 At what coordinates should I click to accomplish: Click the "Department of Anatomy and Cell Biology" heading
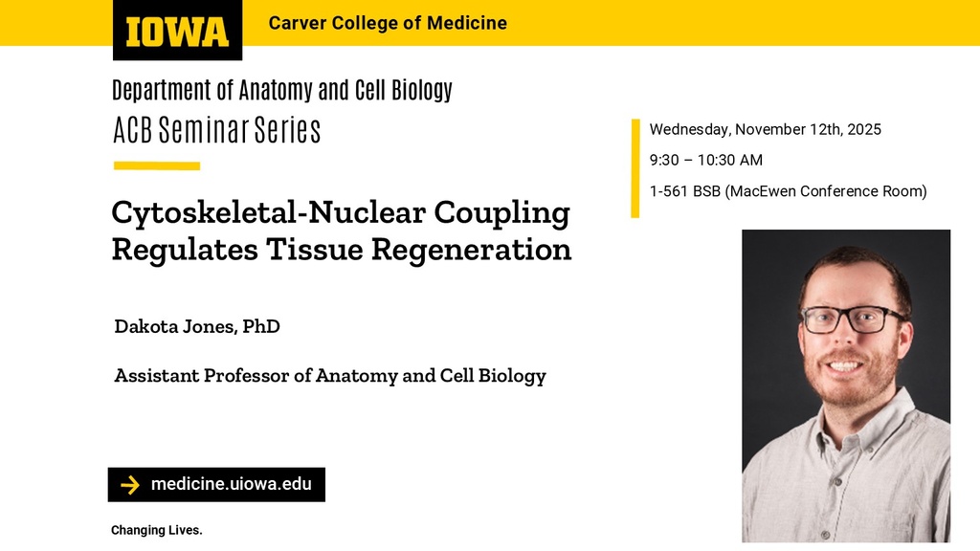pos(282,91)
